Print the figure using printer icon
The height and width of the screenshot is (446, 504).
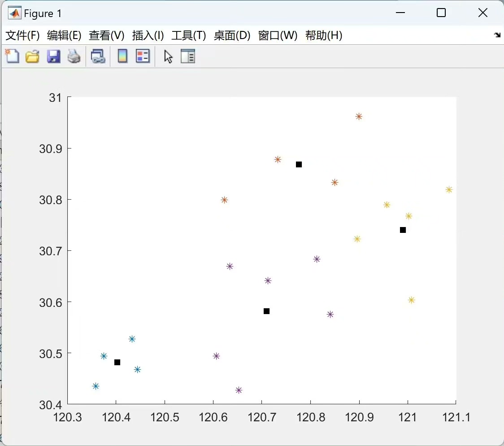[x=74, y=56]
